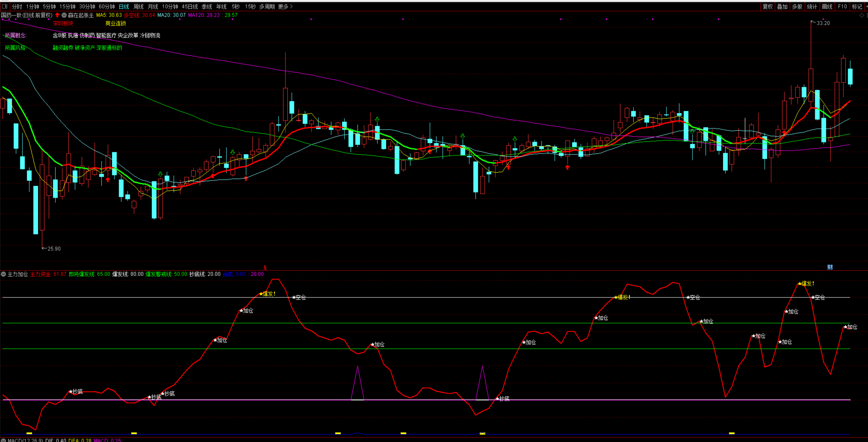
Task: Click the 含B股 concept tag
Action: coord(60,35)
